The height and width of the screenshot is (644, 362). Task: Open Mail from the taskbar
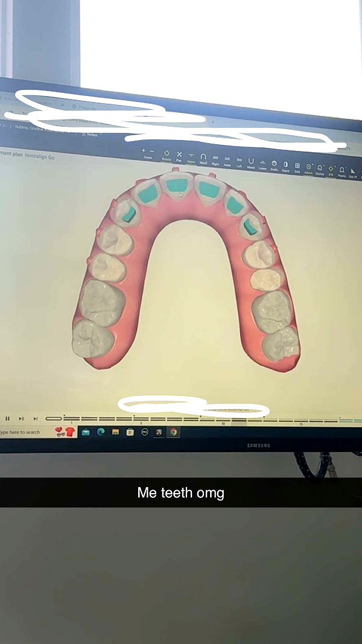click(x=86, y=432)
